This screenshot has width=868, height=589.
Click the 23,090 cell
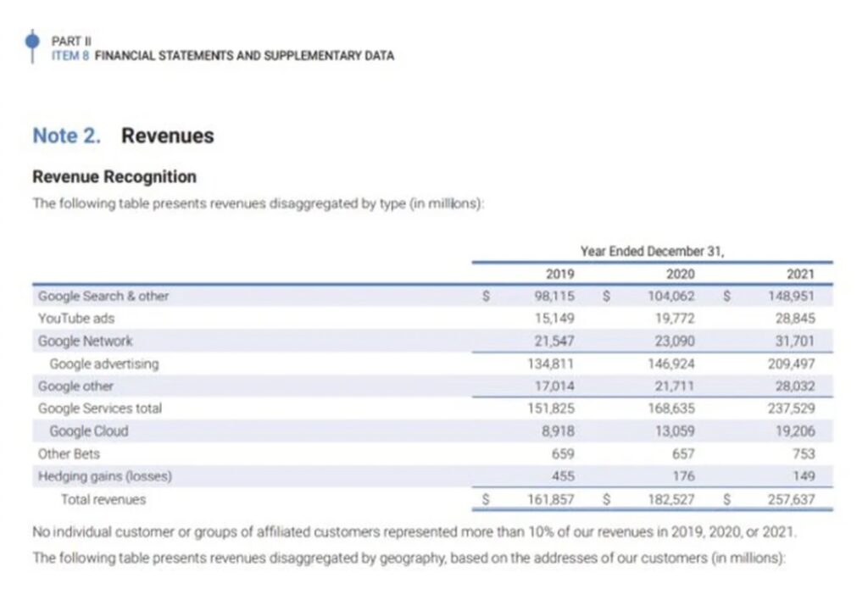coord(675,341)
